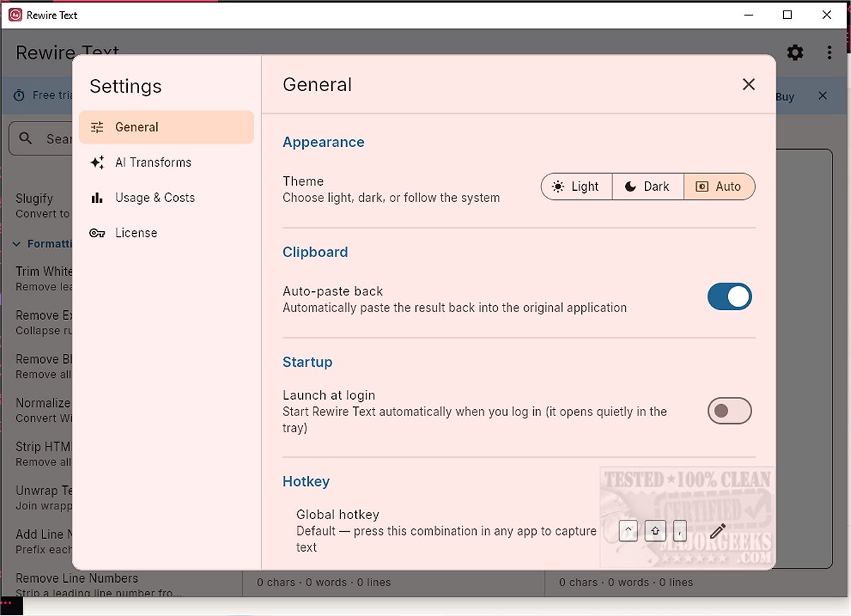
Task: Click the Appearance section heading
Action: 323,142
